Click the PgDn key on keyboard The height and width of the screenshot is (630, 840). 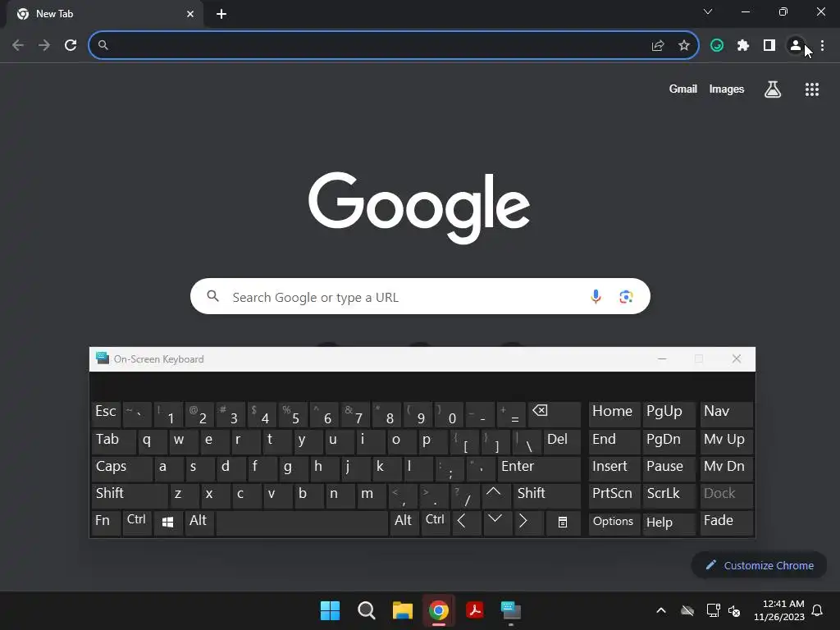(x=668, y=441)
